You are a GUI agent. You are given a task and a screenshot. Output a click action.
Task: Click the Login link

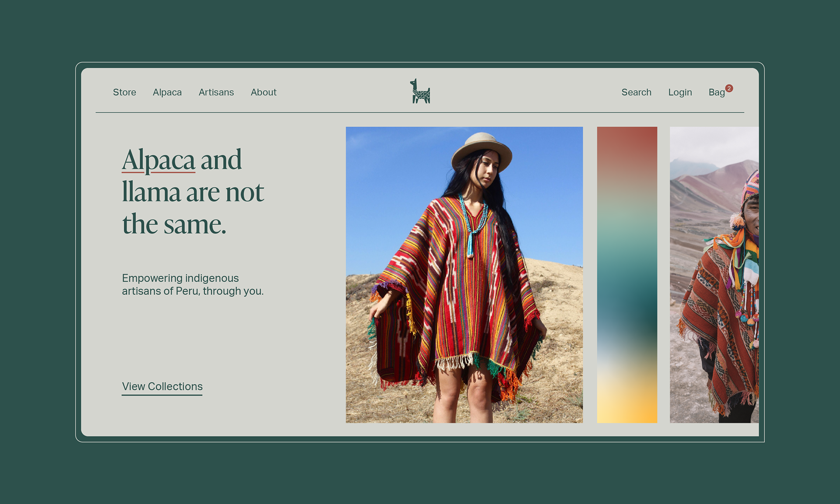(680, 92)
